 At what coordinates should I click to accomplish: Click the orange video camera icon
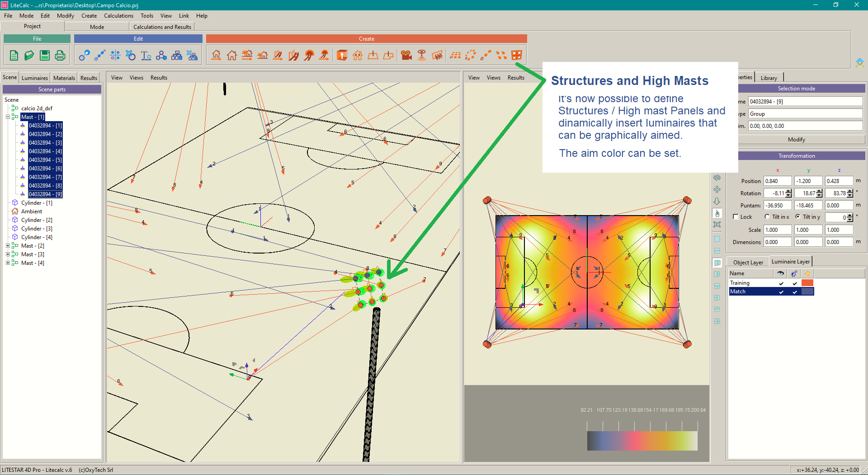pos(406,55)
